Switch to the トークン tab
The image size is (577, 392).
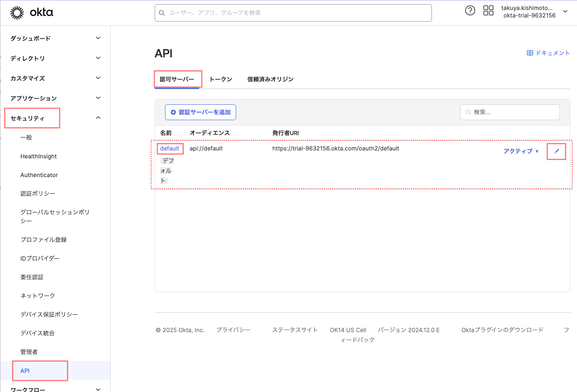221,79
